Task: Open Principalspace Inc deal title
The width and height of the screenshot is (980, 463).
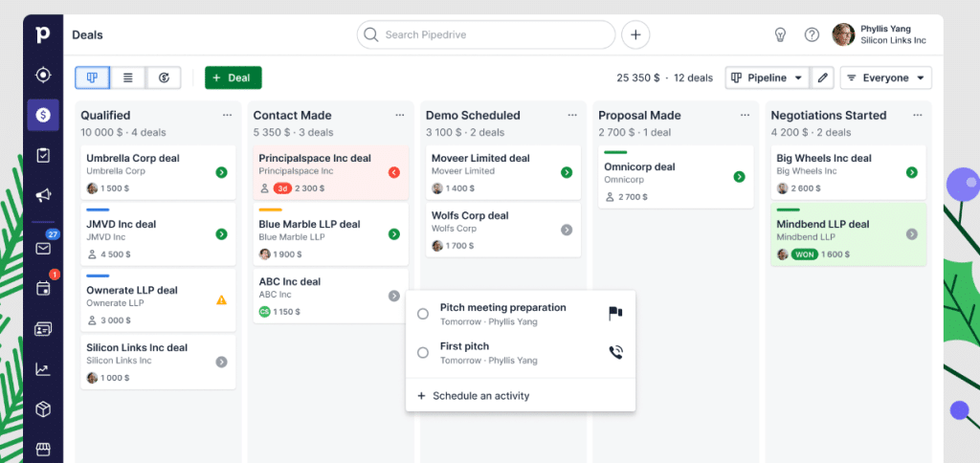Action: (x=315, y=158)
